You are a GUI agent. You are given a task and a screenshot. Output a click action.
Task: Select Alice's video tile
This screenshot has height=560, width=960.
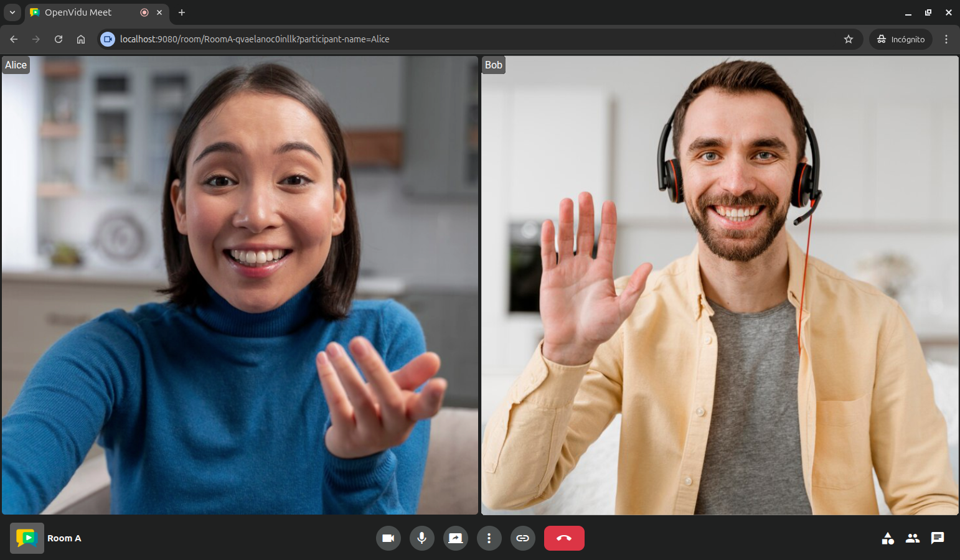coord(240,285)
